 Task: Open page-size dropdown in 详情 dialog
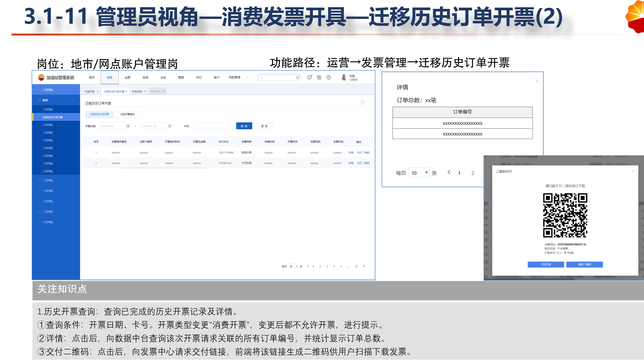(x=419, y=173)
